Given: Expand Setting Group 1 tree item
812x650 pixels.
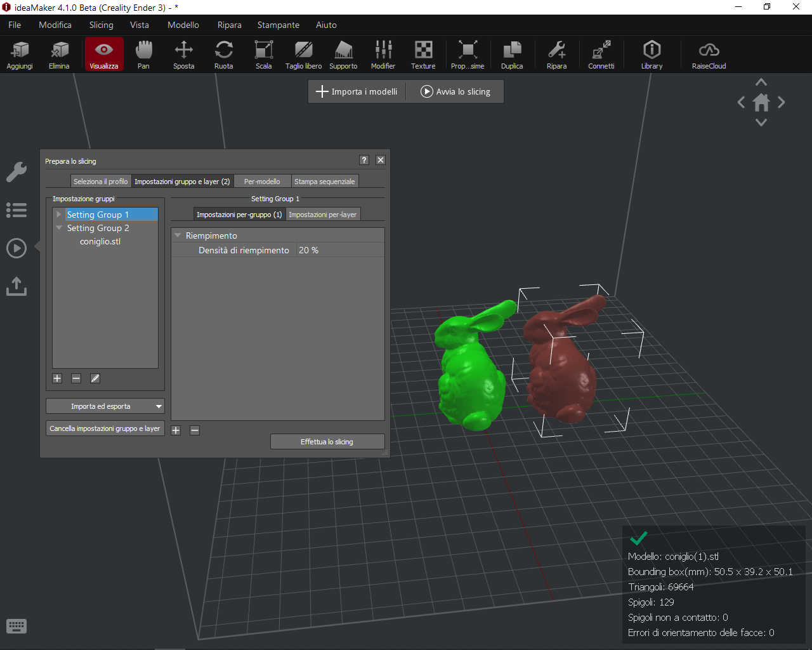Looking at the screenshot, I should coord(59,215).
